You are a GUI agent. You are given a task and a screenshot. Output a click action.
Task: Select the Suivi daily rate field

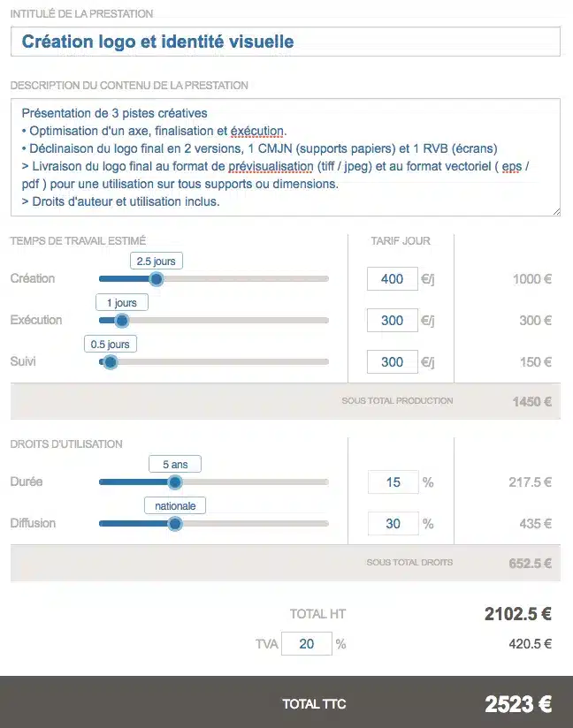tap(393, 362)
